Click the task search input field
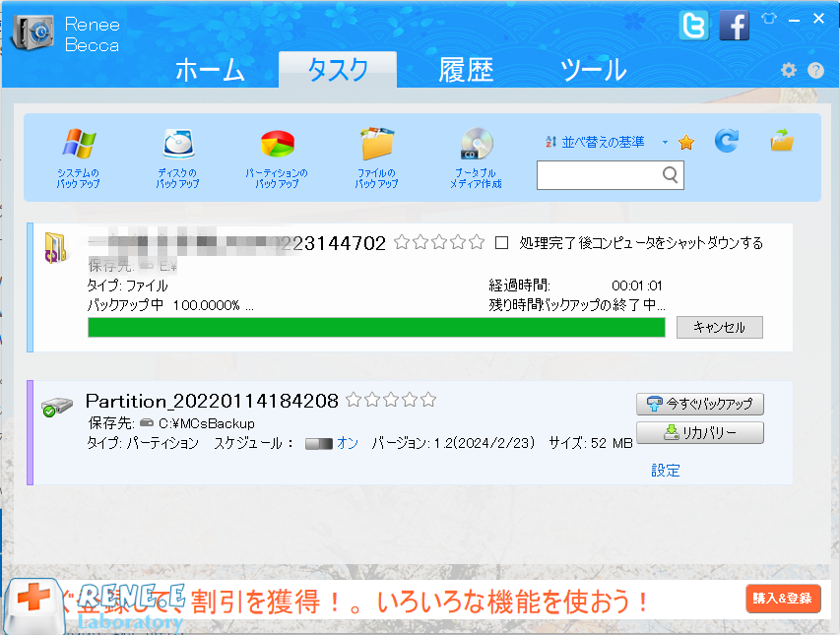Image resolution: width=840 pixels, height=635 pixels. [x=611, y=175]
